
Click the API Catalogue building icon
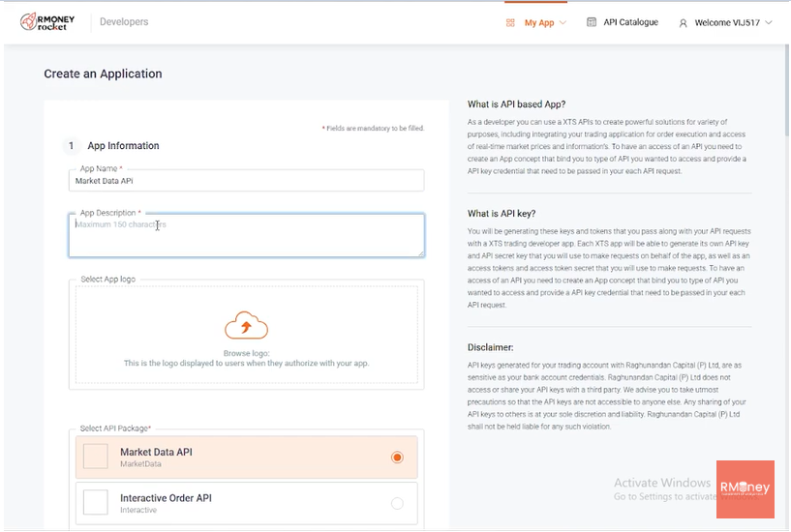(592, 22)
